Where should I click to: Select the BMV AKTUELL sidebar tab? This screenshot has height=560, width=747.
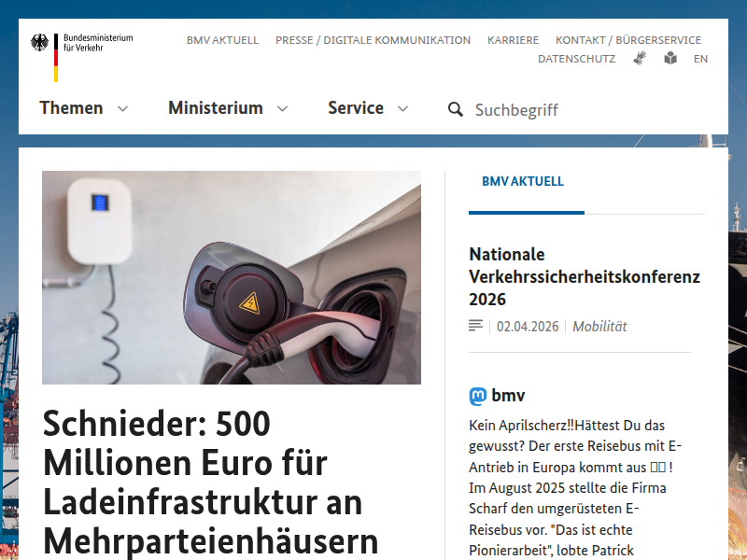point(523,181)
